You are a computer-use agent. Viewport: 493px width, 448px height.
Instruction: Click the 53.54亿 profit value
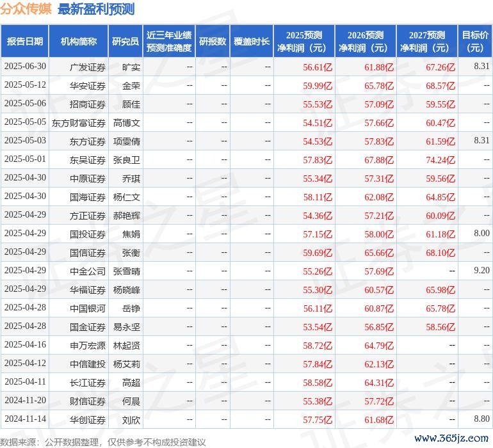(318, 327)
